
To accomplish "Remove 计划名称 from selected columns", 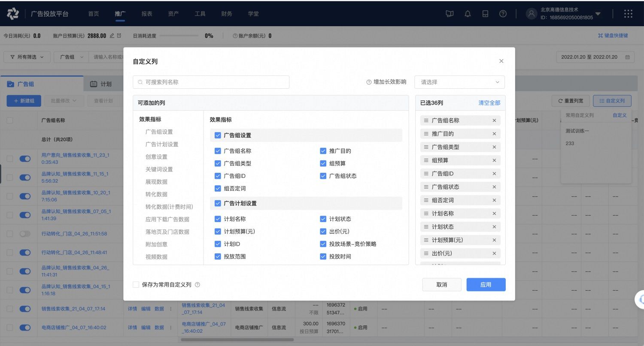I will (494, 214).
